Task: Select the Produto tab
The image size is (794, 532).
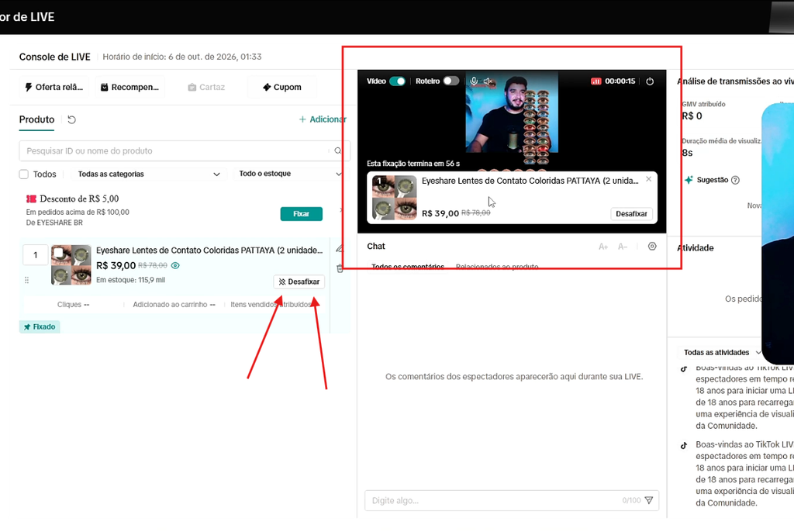Action: coord(36,119)
